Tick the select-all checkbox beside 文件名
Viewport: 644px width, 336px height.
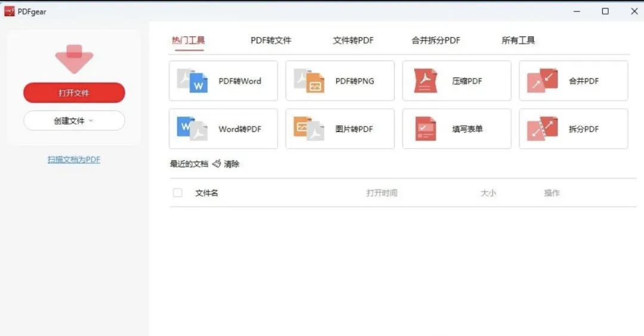(x=178, y=193)
